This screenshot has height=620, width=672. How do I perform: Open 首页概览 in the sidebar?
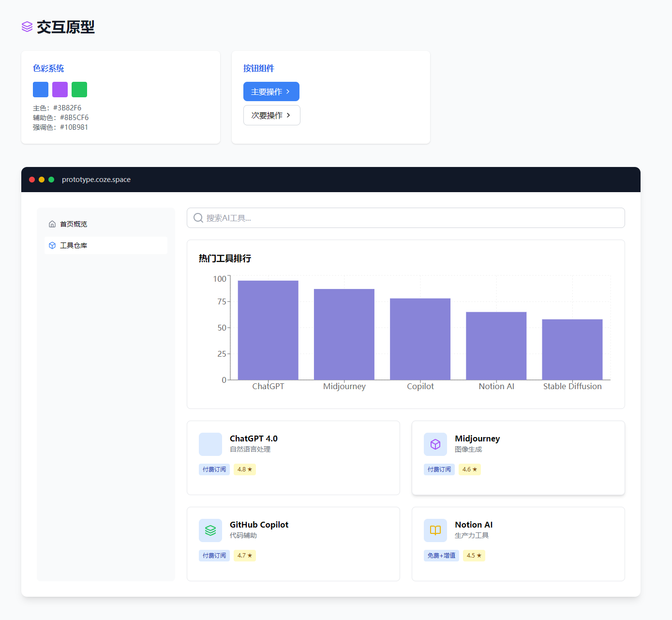pos(106,224)
